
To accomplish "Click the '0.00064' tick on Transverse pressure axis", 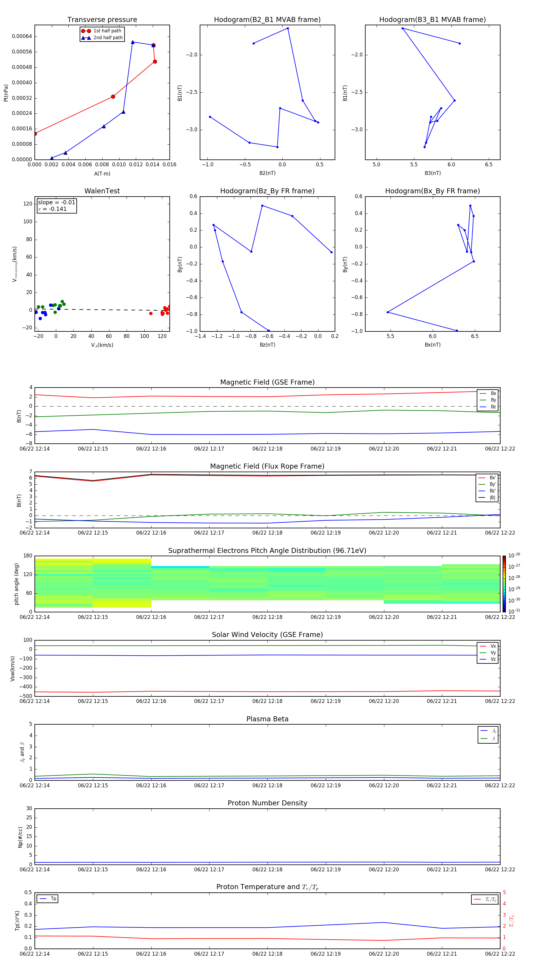I will tap(22, 37).
